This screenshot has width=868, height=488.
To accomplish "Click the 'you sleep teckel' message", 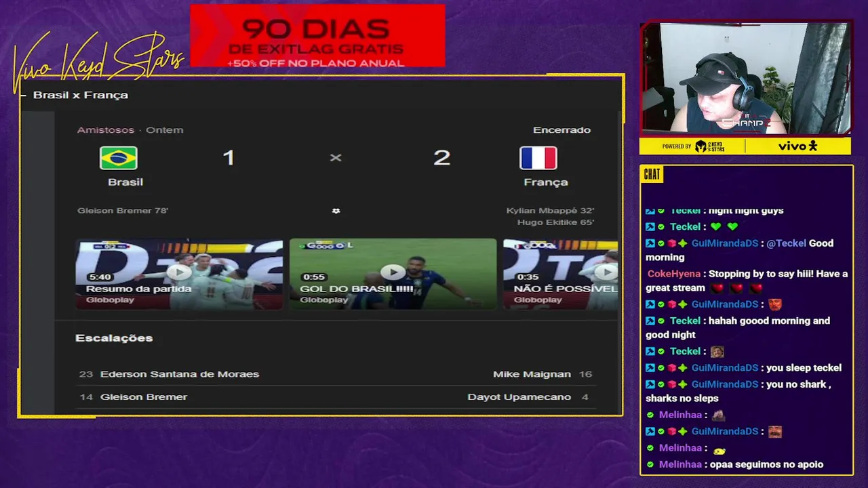I will 804,367.
